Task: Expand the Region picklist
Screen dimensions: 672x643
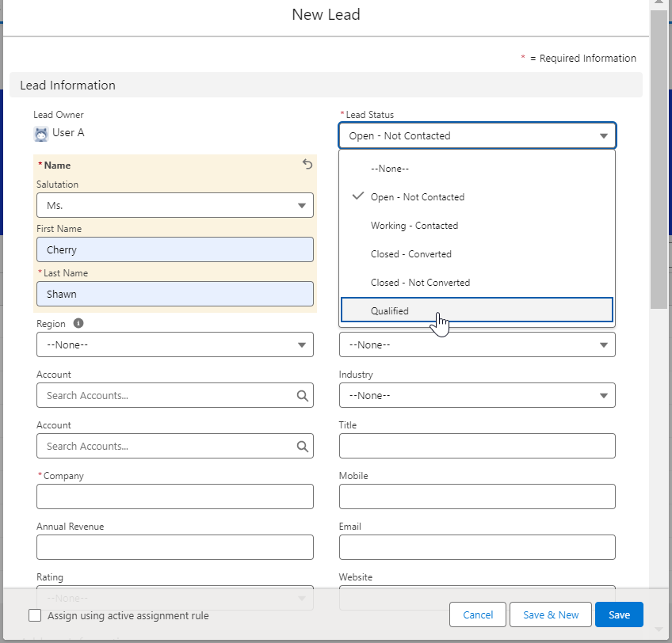Action: point(174,345)
